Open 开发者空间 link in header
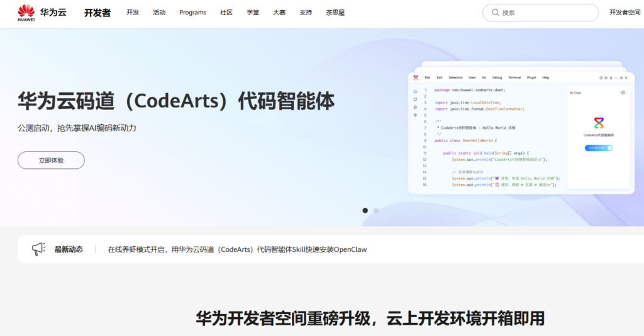Viewport: 644px width, 336px height. pyautogui.click(x=625, y=13)
